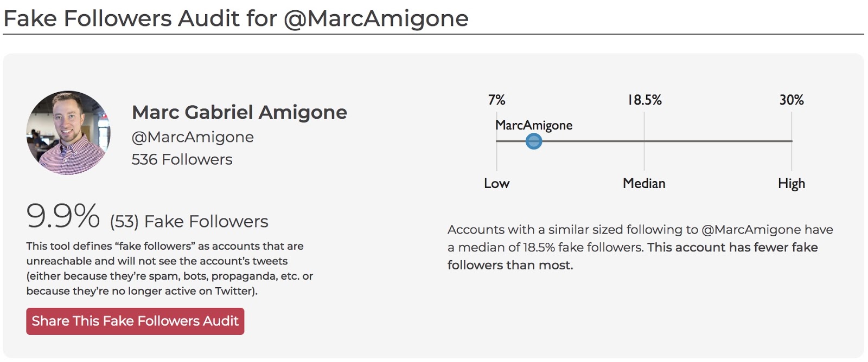Viewport: 868px width, 362px height.
Task: Click the blue MarcAmigone marker on the scale
Action: tap(534, 141)
